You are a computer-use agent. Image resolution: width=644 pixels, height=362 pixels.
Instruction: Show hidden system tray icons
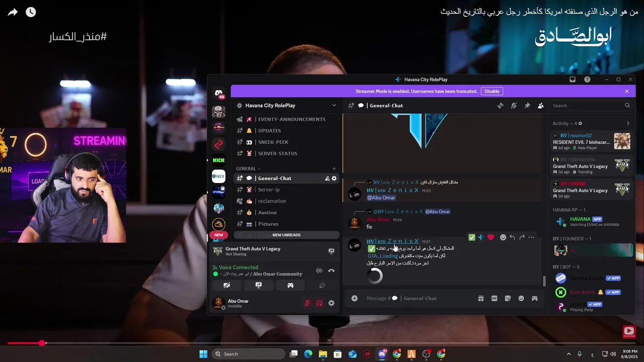(569, 354)
